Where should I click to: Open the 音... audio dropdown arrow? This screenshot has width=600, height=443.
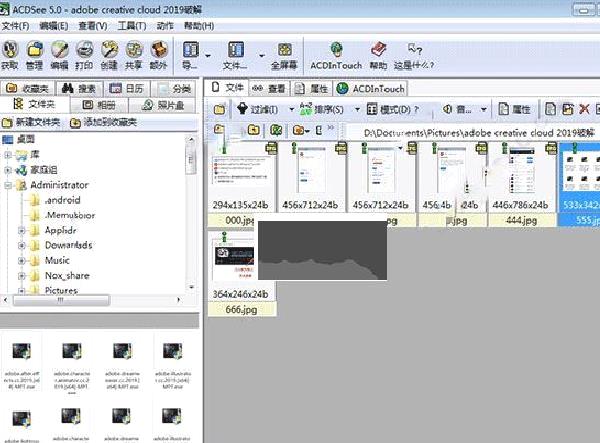point(484,109)
